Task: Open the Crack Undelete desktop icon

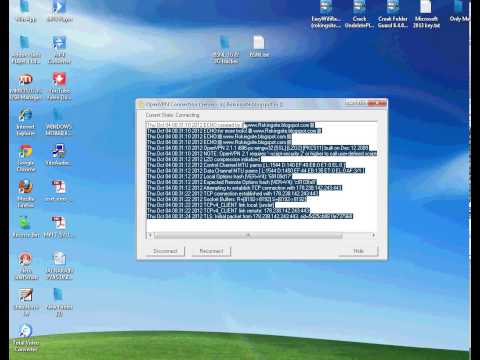Action: click(359, 14)
